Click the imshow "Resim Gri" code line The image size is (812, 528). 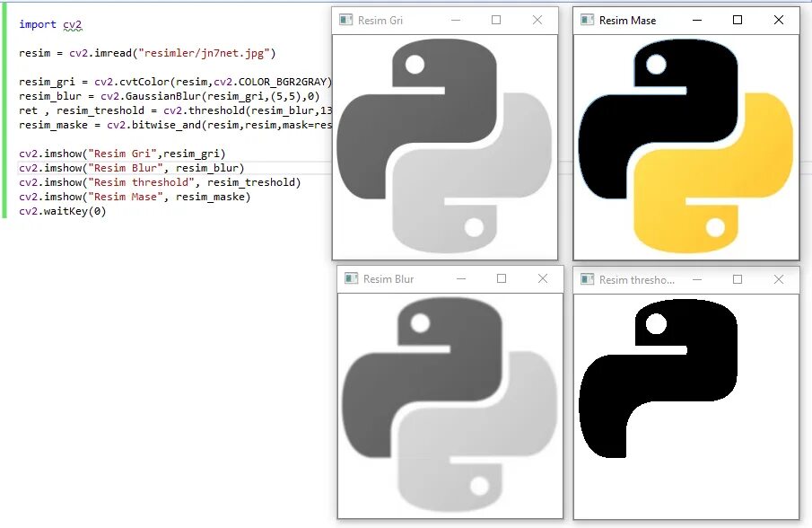[x=122, y=154]
